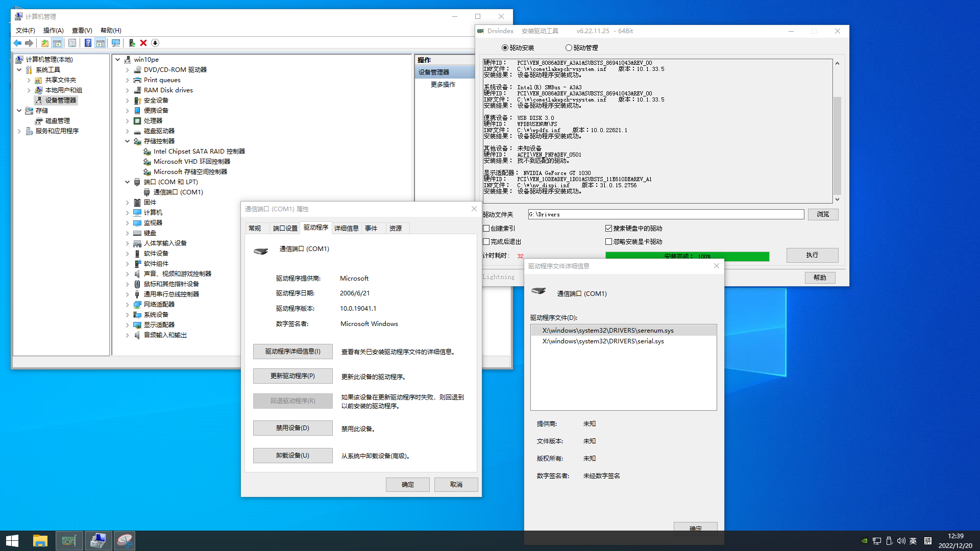Click 浏览 button in Drvindex
The image size is (980, 551).
pos(823,214)
